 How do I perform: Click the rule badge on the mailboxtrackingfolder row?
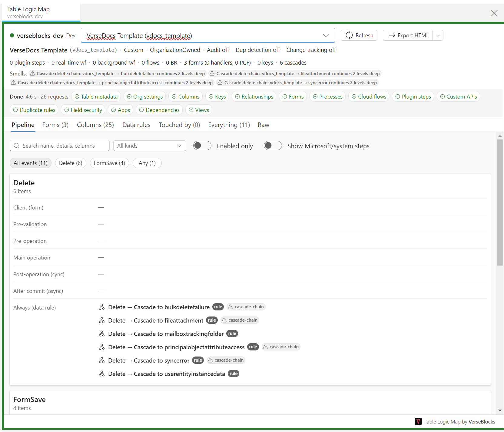point(232,333)
